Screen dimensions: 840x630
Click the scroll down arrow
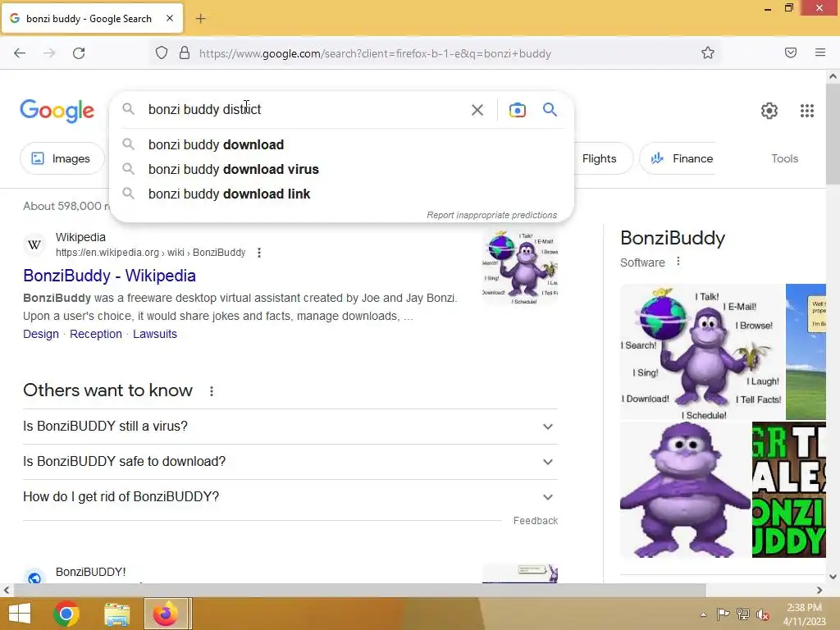833,577
